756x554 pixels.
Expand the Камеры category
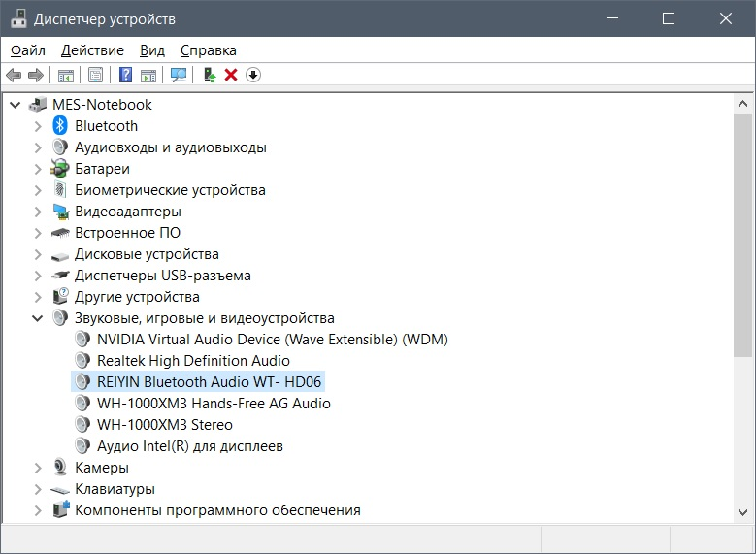click(x=38, y=468)
